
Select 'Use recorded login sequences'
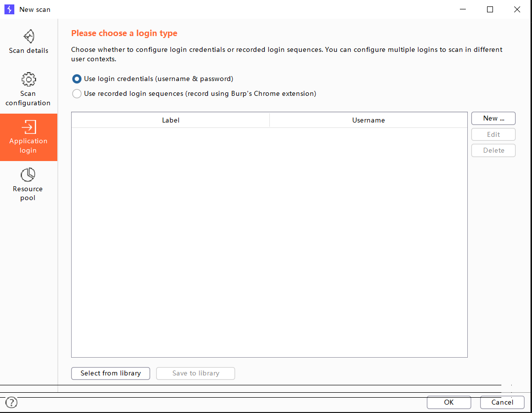click(x=77, y=93)
